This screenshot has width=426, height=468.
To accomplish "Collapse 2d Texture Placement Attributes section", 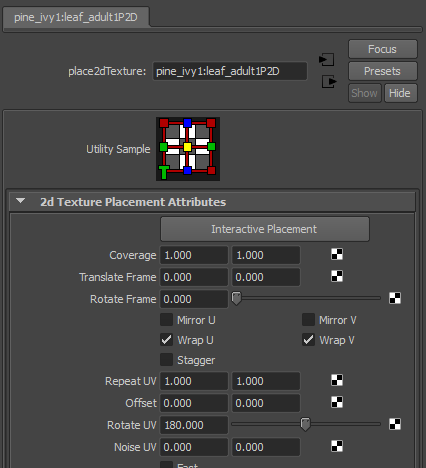I will coord(21,201).
